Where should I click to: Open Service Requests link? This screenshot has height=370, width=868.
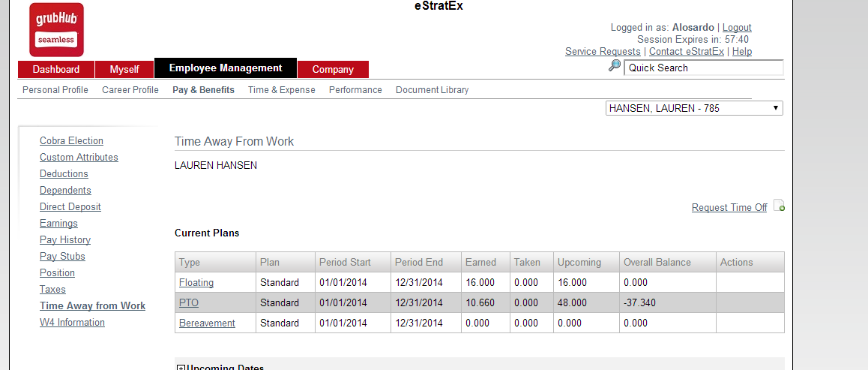pos(603,52)
